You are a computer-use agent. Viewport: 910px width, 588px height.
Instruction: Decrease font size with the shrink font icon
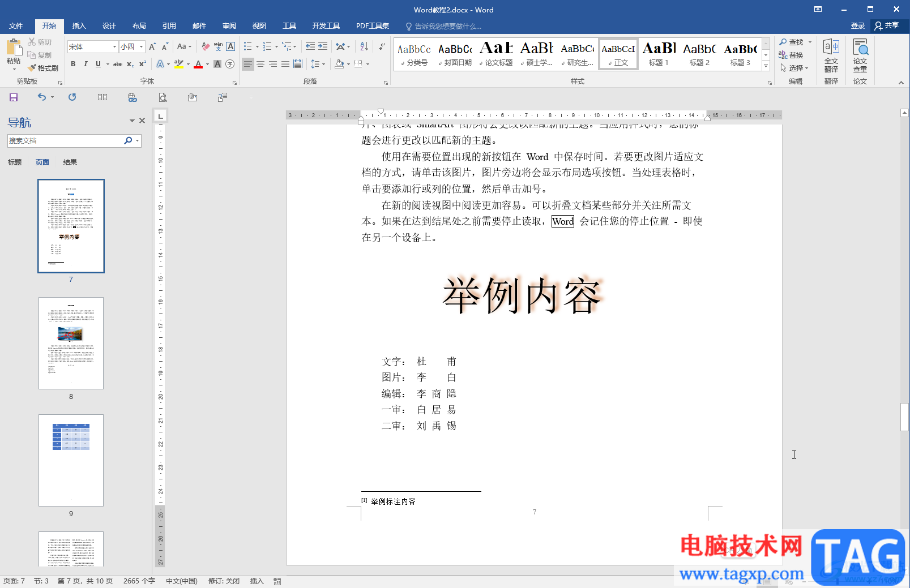tap(165, 46)
